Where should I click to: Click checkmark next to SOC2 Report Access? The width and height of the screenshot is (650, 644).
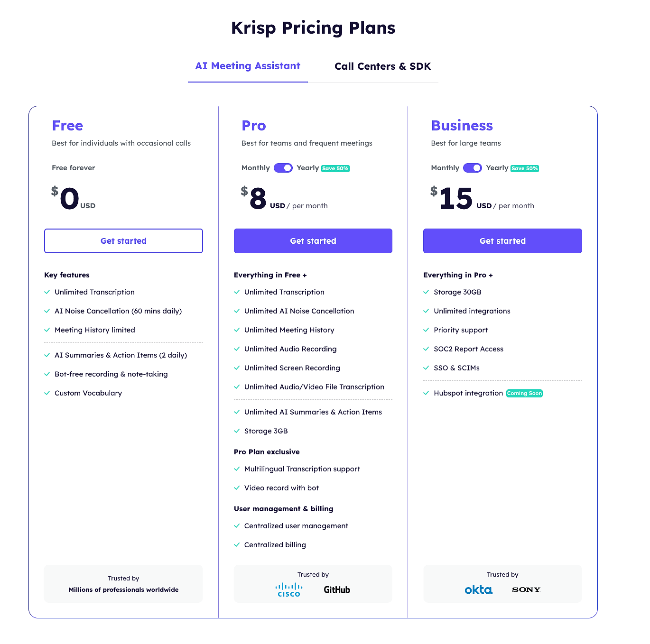tap(426, 349)
